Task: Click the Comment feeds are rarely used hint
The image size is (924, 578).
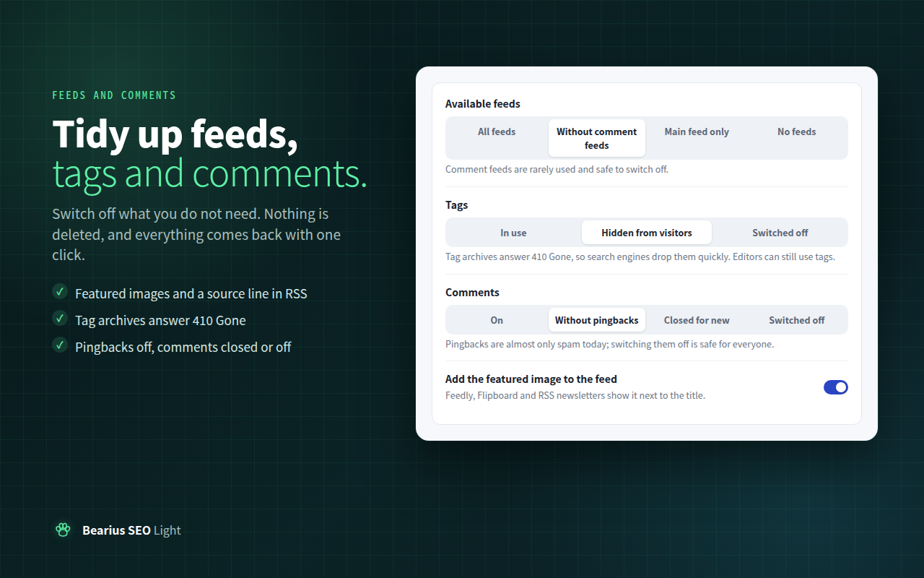Action: coord(557,170)
